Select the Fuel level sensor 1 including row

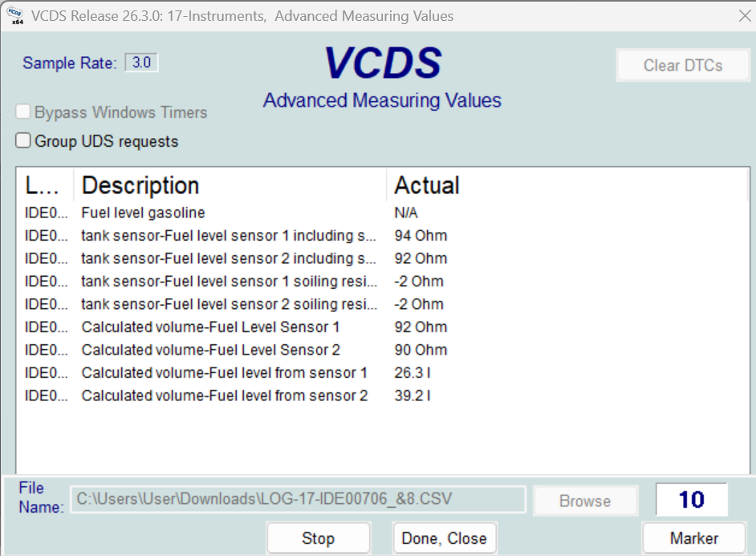383,236
